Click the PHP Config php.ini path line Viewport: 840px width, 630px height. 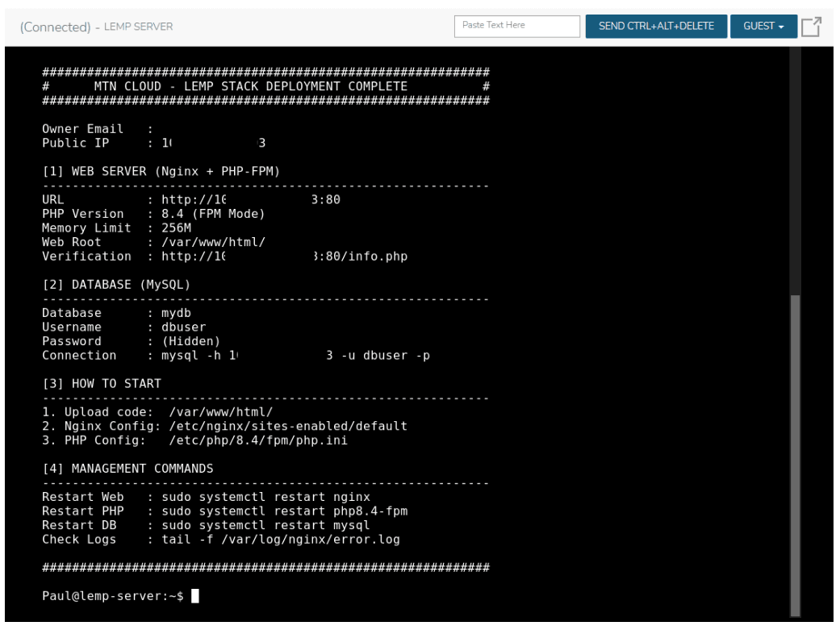click(x=195, y=440)
